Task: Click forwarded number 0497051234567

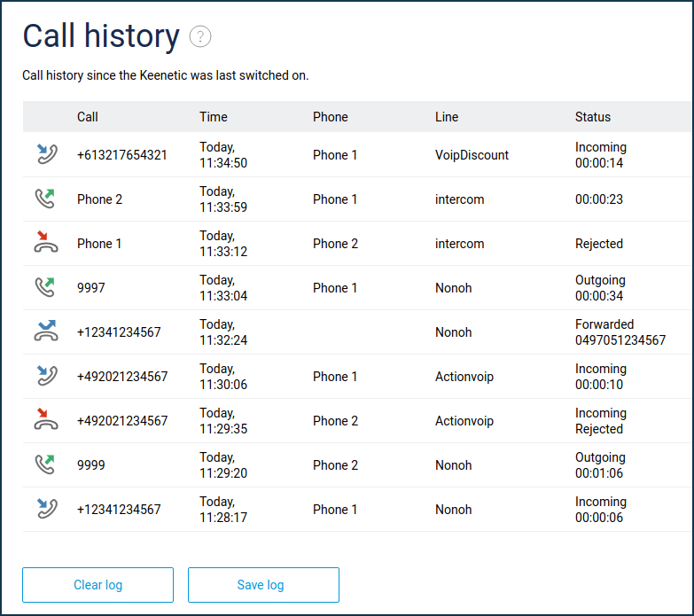Action: [x=620, y=340]
